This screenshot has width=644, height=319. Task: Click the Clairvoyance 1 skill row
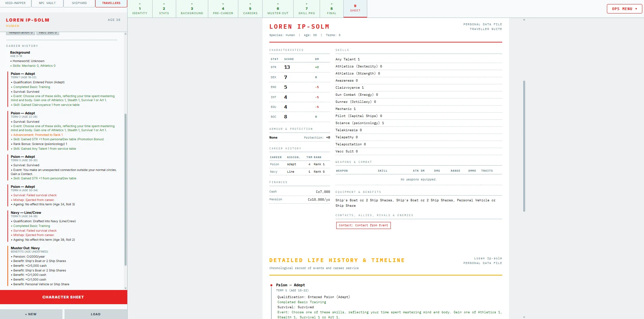pos(419,88)
